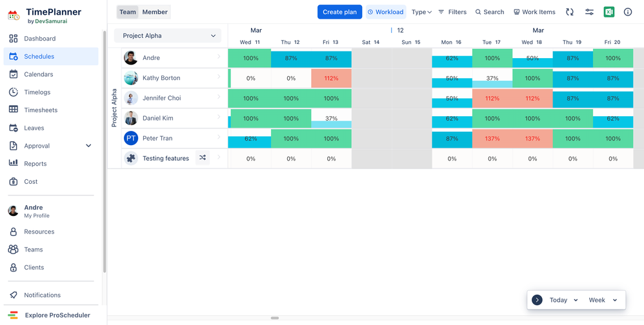Click the Mon 16 date header

(451, 43)
